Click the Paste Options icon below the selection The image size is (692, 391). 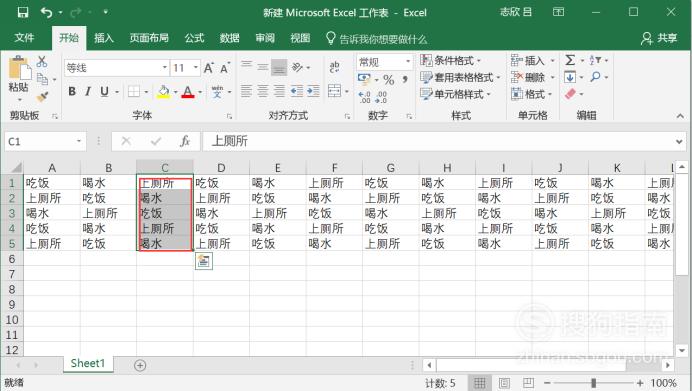click(x=203, y=261)
